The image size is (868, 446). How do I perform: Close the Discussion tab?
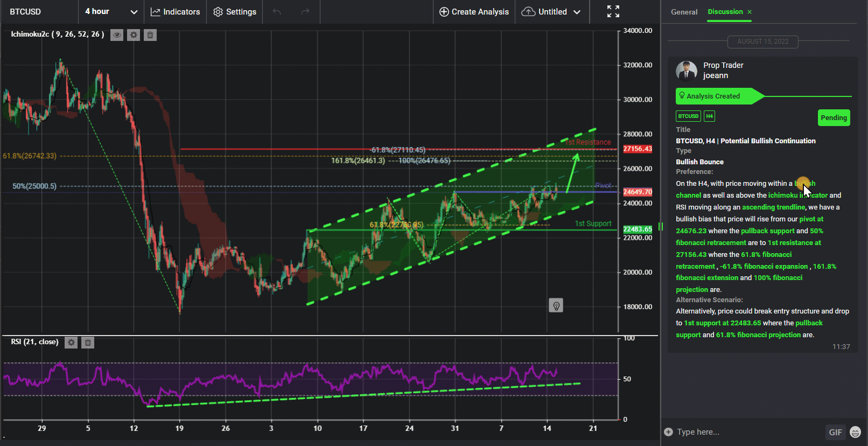tap(750, 12)
